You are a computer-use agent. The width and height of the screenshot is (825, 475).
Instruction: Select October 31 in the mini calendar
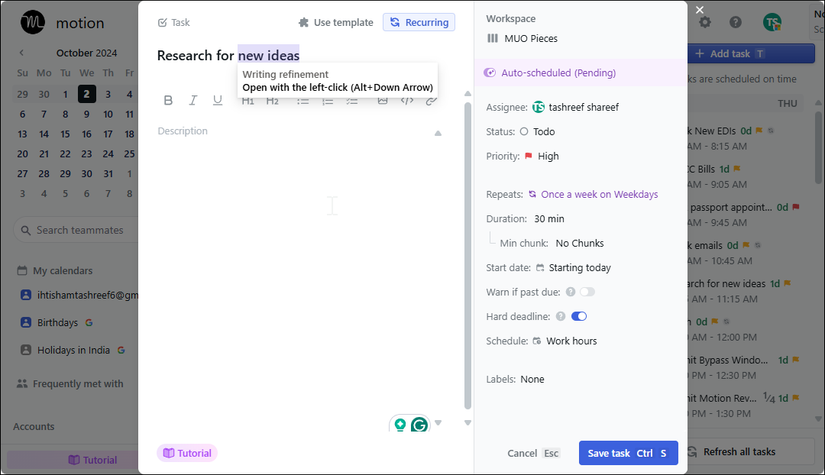[x=108, y=174]
